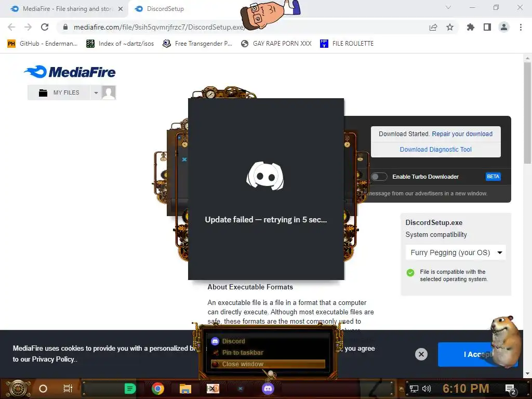The image size is (532, 399).
Task: Click the padlock site info icon
Action: (65, 27)
